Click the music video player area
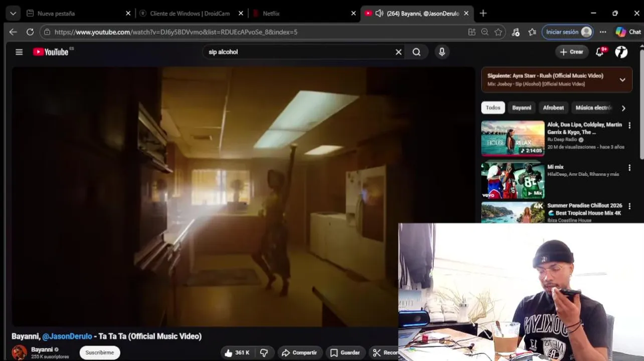Screen dimensions: 644x361 [x=243, y=197]
